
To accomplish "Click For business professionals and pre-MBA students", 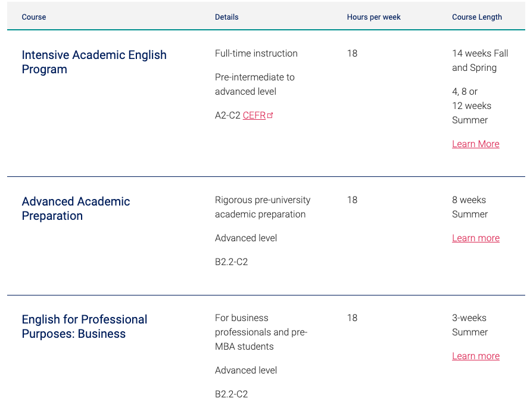I will tap(261, 332).
